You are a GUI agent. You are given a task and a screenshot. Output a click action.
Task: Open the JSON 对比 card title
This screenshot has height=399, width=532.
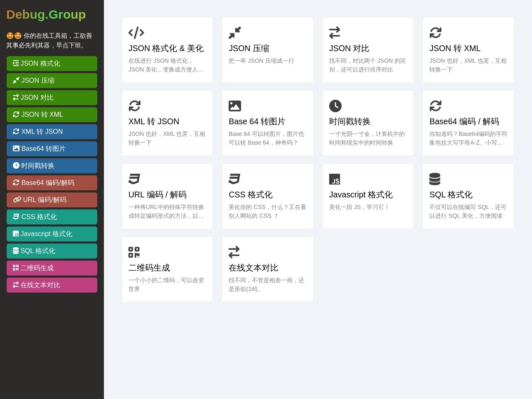(x=349, y=48)
